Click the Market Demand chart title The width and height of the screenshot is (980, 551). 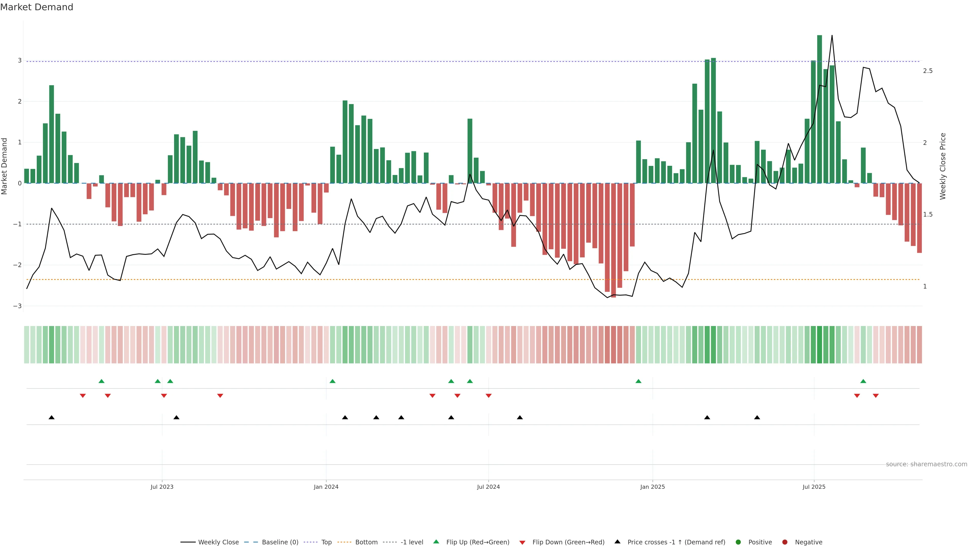36,7
